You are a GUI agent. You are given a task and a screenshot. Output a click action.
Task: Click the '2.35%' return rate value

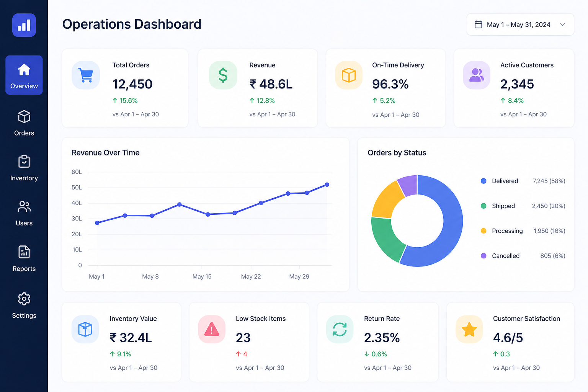(x=382, y=338)
